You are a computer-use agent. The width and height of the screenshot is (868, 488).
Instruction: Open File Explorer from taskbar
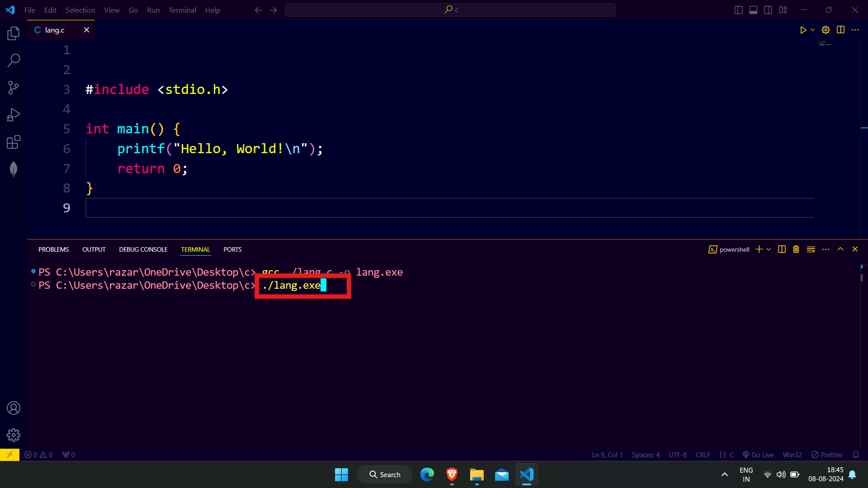point(476,474)
